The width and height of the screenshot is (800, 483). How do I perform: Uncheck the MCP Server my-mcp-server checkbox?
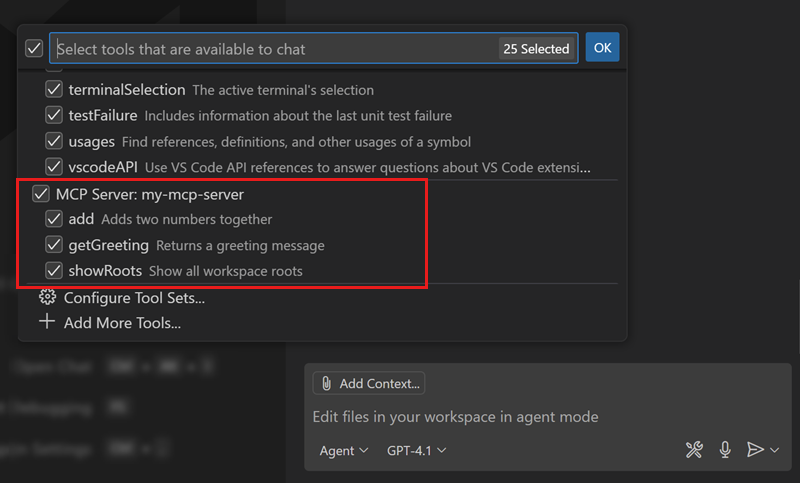[42, 194]
